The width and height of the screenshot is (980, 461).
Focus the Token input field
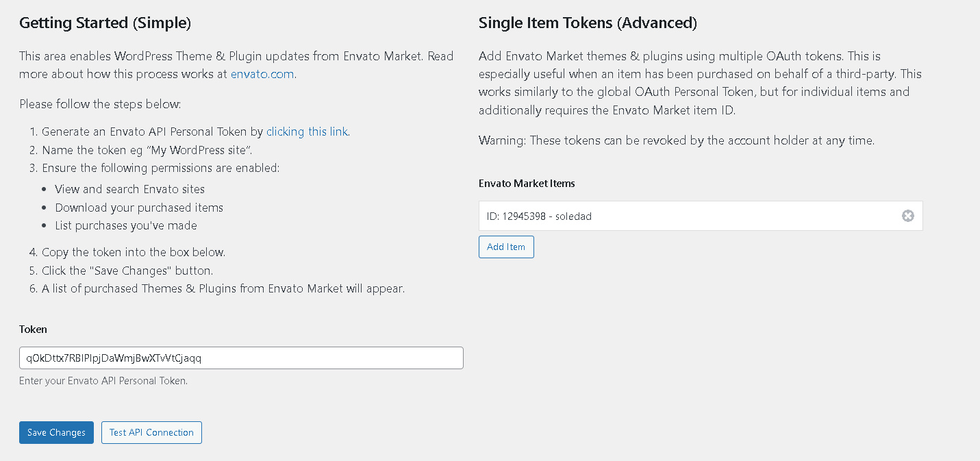pos(241,358)
